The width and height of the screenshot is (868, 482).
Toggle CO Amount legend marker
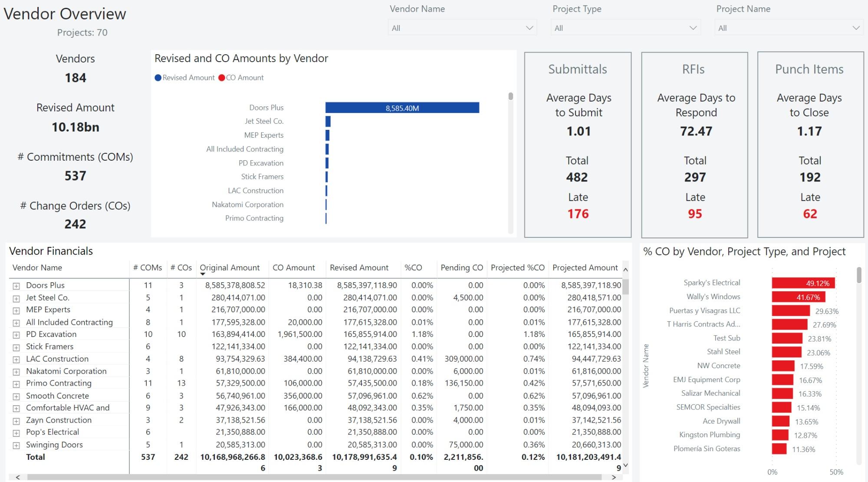click(x=222, y=78)
